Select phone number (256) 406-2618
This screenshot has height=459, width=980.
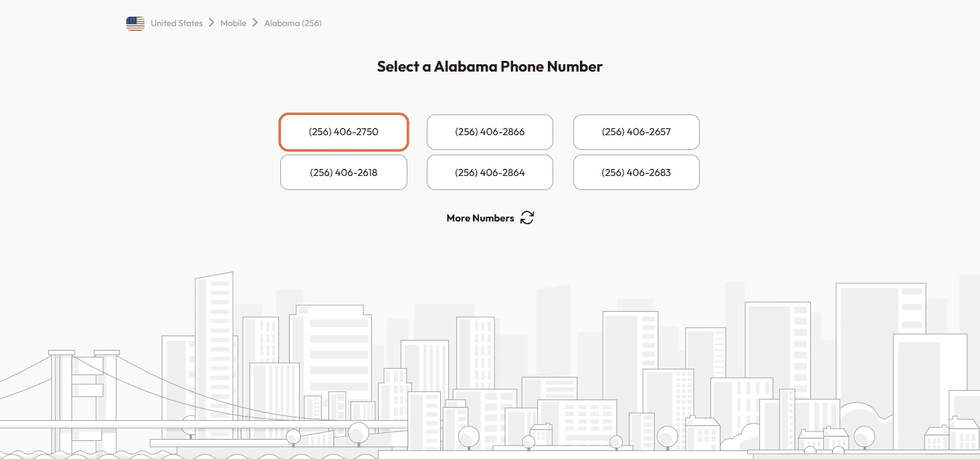click(x=343, y=173)
